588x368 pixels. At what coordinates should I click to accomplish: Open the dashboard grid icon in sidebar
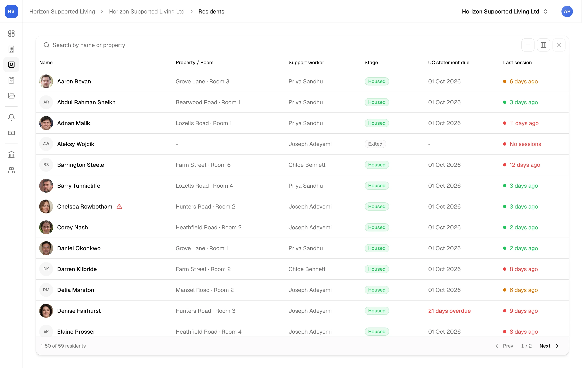click(x=11, y=33)
